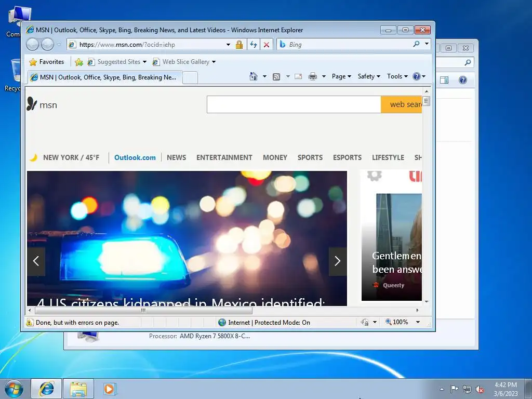Go to the MONEY section
Viewport: 532px width, 399px height.
click(275, 157)
